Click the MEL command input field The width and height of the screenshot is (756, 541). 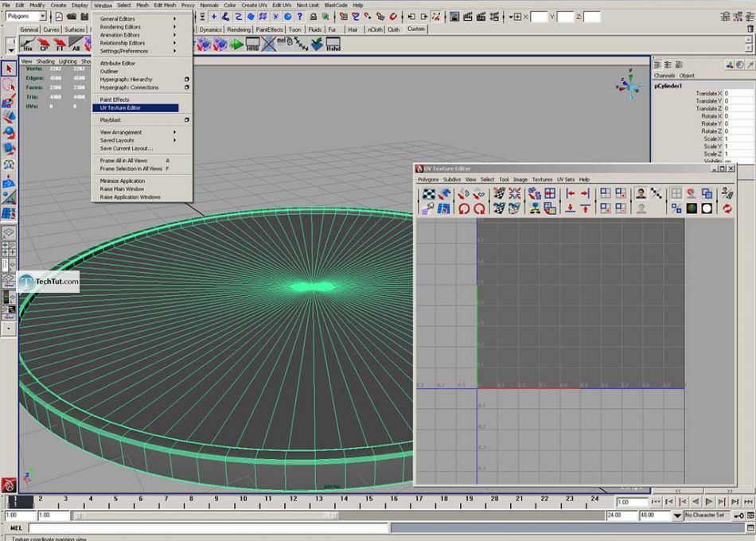pyautogui.click(x=208, y=528)
